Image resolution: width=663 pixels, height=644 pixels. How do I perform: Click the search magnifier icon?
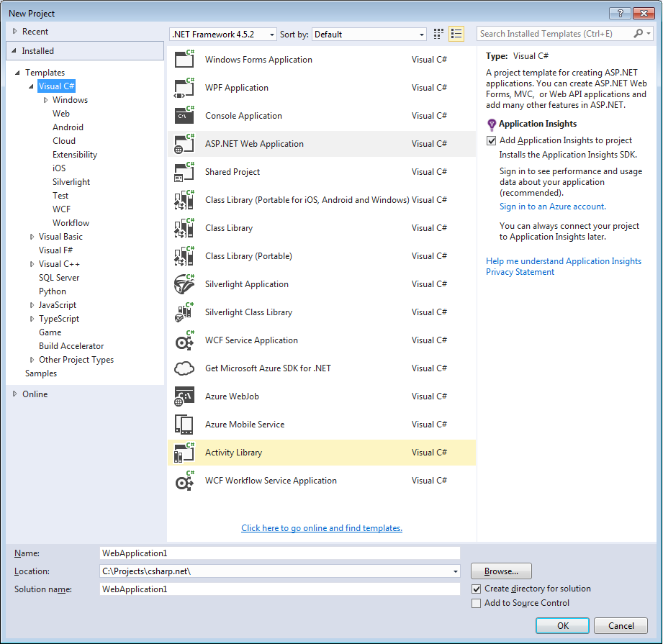tap(638, 33)
